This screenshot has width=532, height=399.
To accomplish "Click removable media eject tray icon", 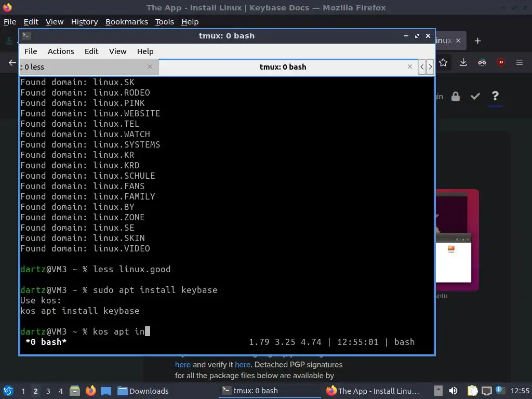I will pyautogui.click(x=438, y=391).
